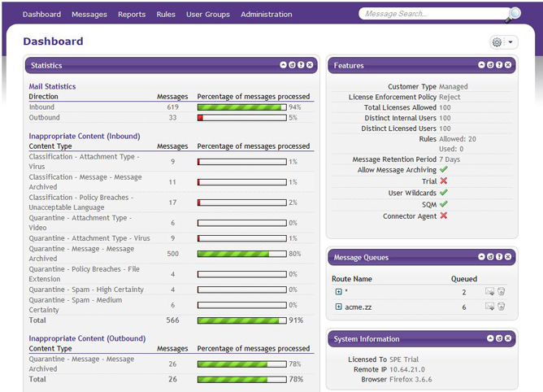The width and height of the screenshot is (543, 392).
Task: Open help for the Features panel
Action: tap(499, 65)
